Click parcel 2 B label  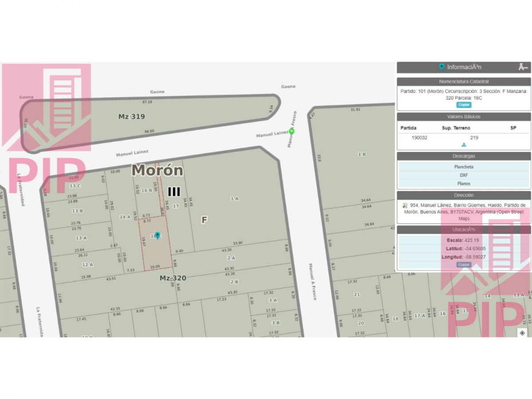pos(234,282)
